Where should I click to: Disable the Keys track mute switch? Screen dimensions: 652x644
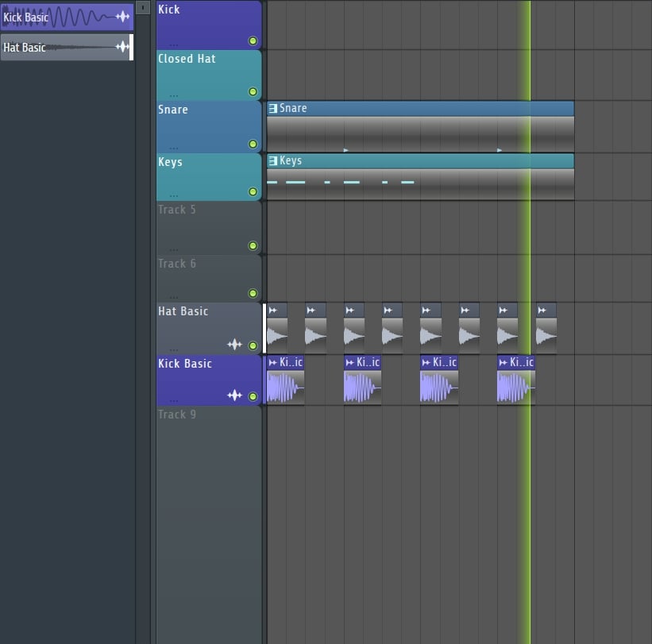253,191
